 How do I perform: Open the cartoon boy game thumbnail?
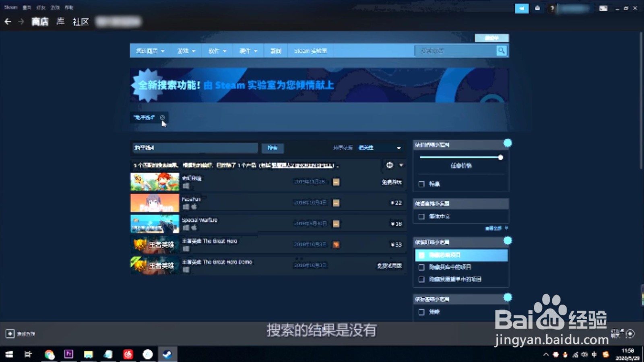pos(155,182)
